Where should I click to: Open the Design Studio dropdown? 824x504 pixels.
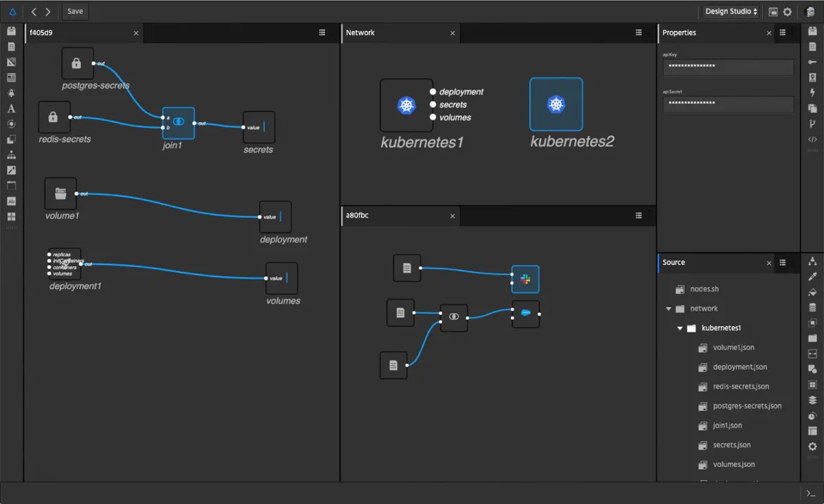[x=731, y=12]
